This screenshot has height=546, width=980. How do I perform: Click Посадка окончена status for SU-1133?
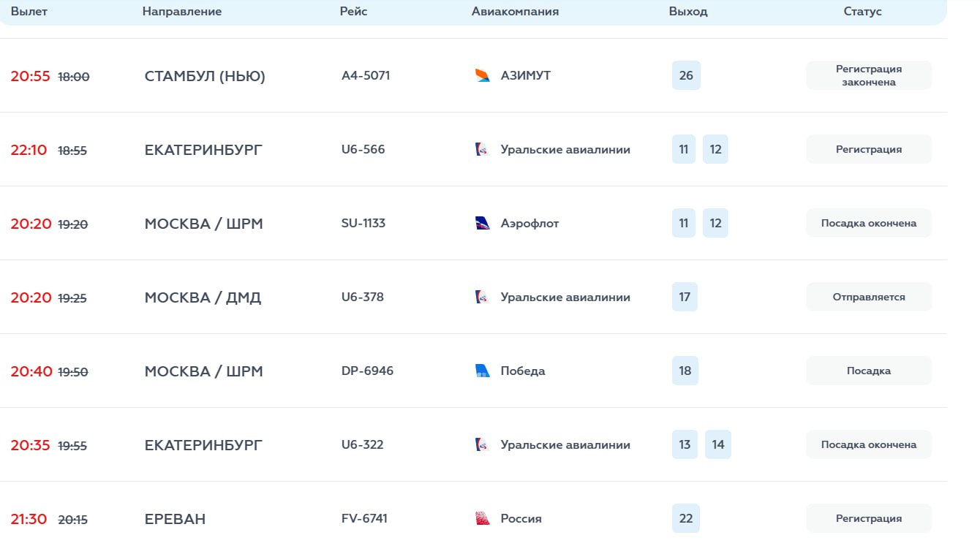(x=869, y=223)
